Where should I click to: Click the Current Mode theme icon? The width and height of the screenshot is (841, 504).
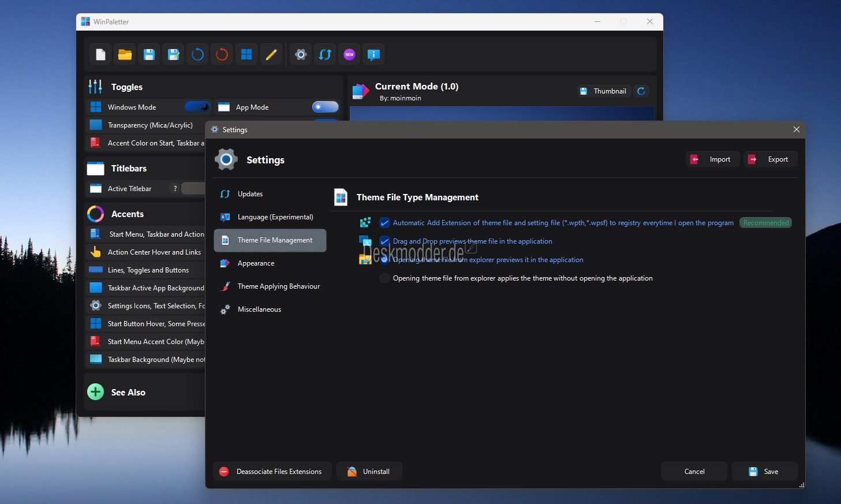360,91
